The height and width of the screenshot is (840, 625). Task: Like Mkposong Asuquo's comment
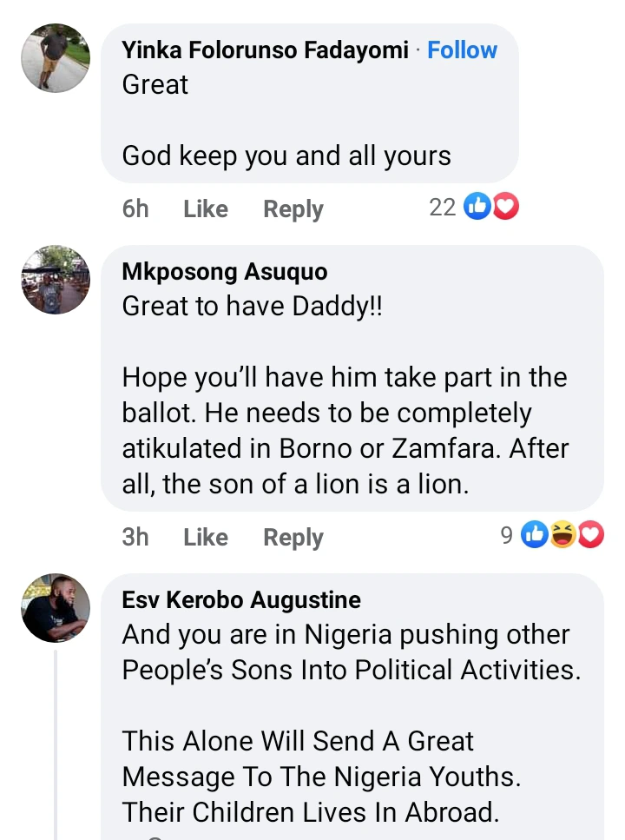206,538
